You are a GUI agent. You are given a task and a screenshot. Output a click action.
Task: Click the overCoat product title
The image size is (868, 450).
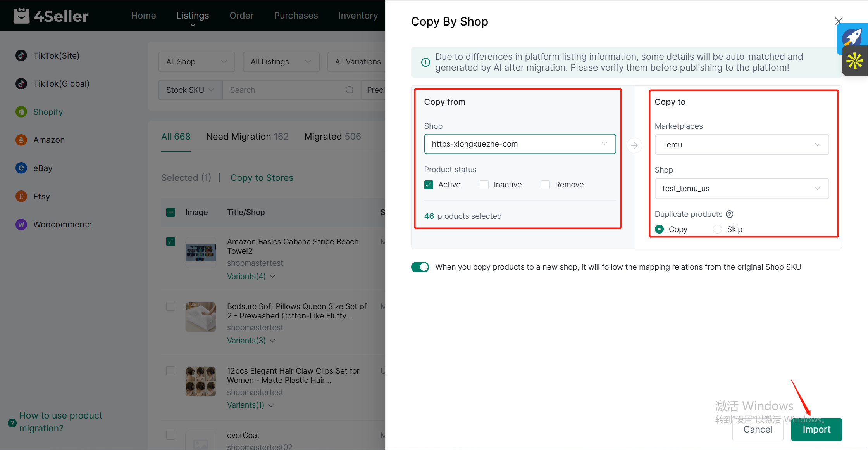pyautogui.click(x=243, y=435)
